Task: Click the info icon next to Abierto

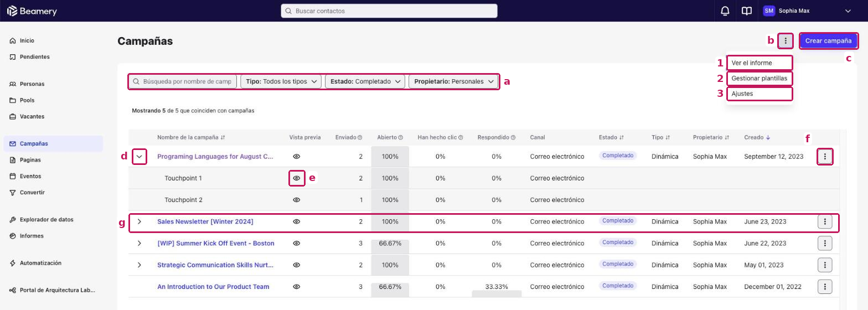Action: coord(400,137)
